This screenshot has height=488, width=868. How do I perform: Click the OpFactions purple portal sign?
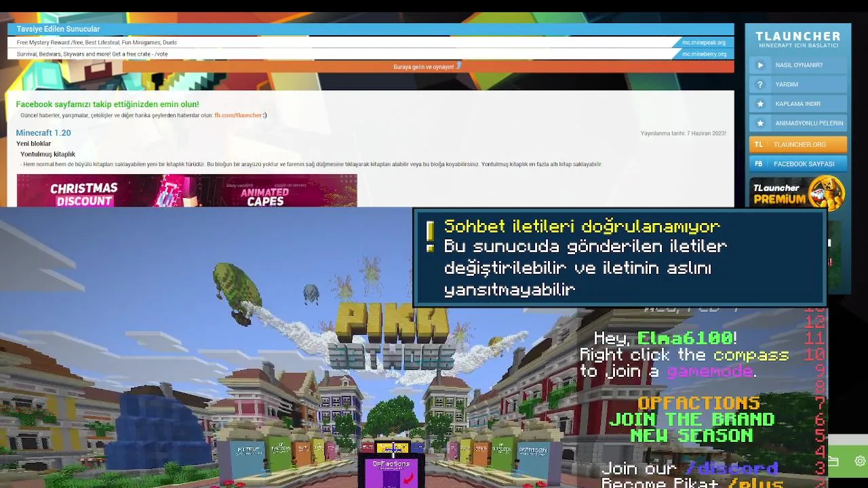coord(391,472)
